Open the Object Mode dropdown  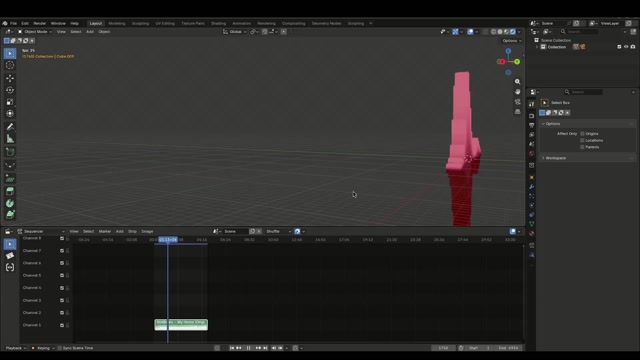(35, 31)
